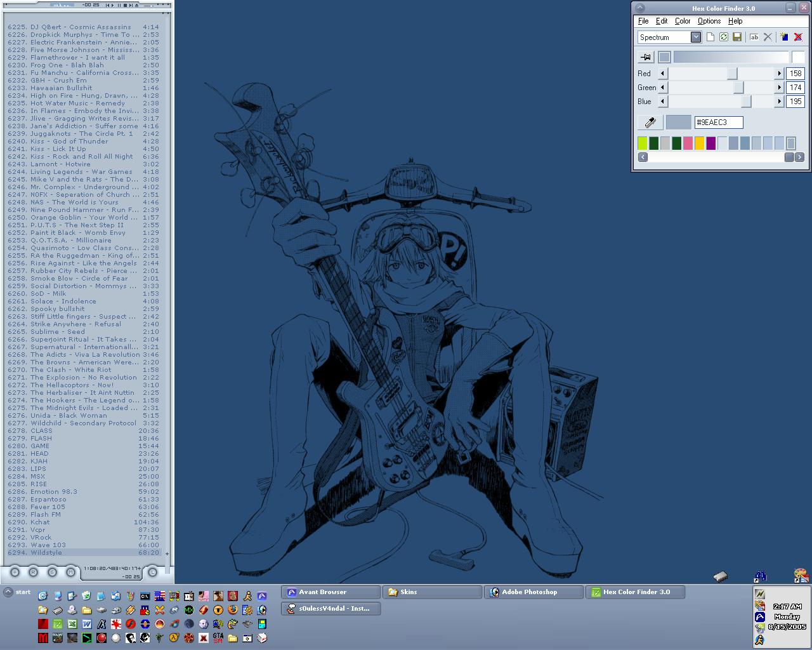Launch Firefox from quick launch icons

click(x=233, y=609)
